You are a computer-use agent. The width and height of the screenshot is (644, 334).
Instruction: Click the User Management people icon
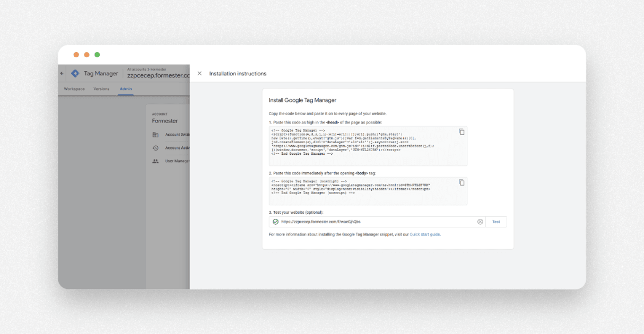(x=155, y=161)
